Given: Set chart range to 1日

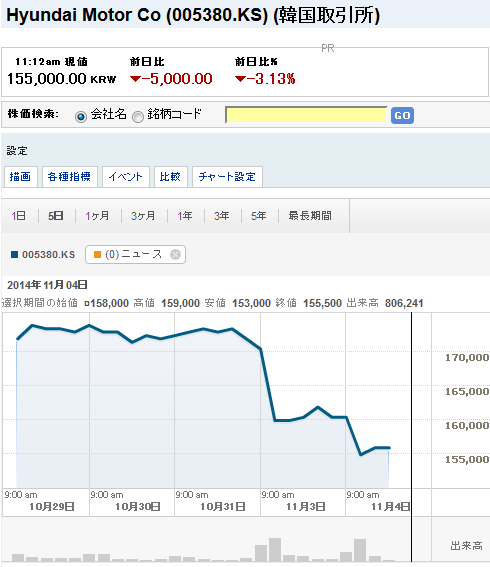Looking at the screenshot, I should point(18,216).
